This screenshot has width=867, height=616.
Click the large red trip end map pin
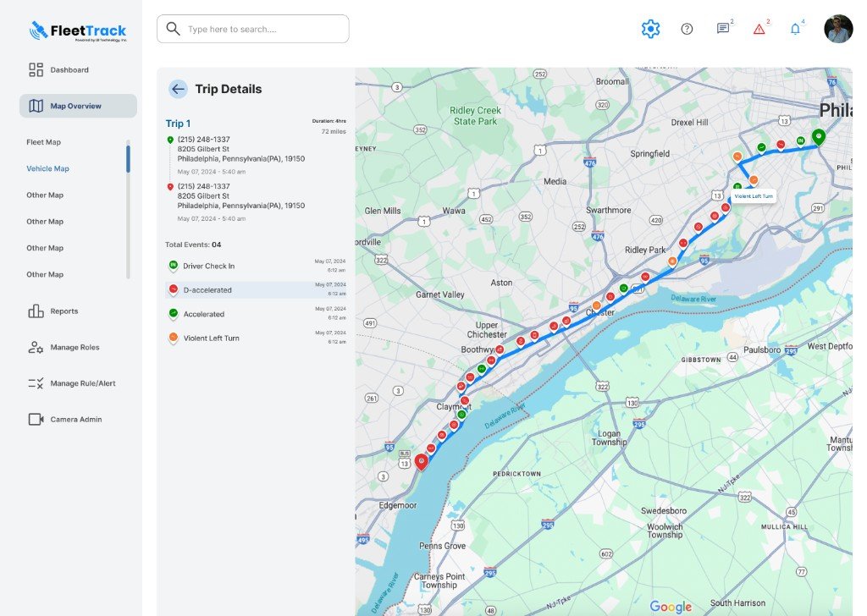[422, 462]
